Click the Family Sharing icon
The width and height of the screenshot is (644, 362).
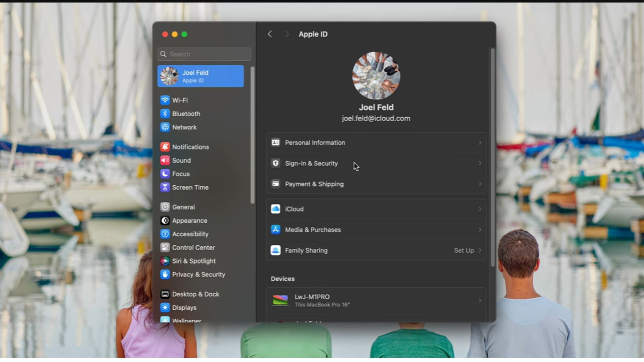click(275, 250)
